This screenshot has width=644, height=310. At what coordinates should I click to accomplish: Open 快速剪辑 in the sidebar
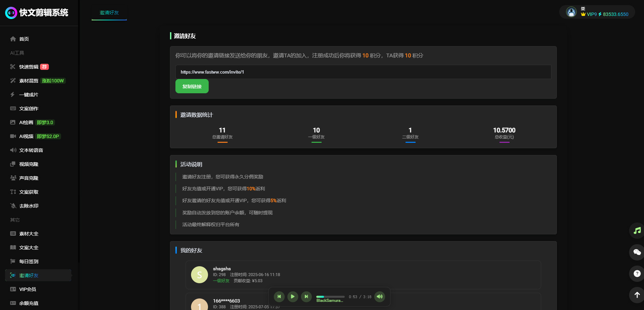point(29,67)
